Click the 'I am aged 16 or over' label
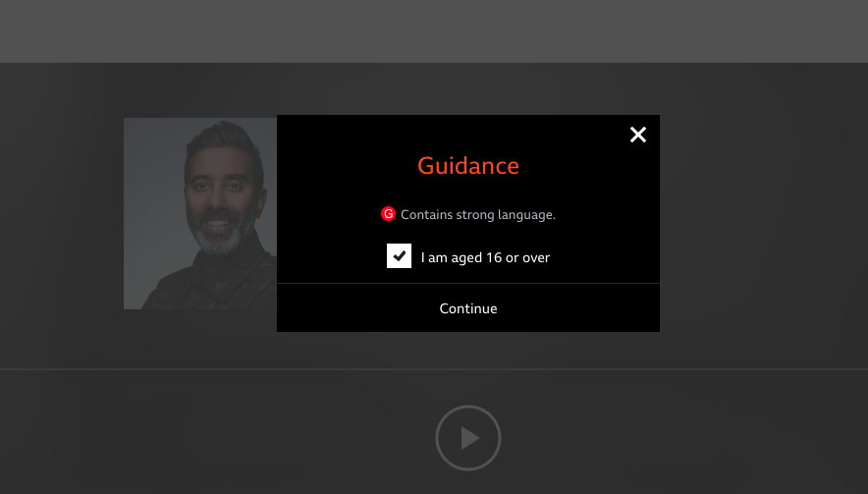Screen dimensions: 868x494 coord(485,257)
